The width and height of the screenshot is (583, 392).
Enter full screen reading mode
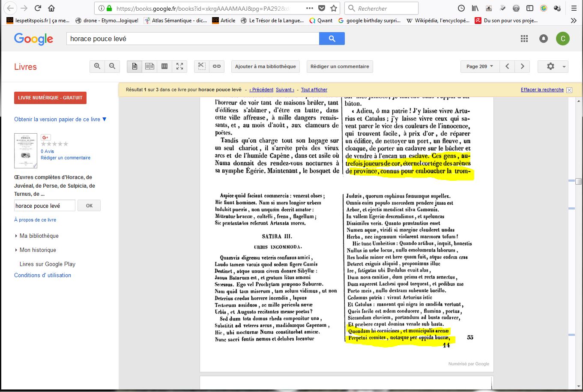[179, 66]
